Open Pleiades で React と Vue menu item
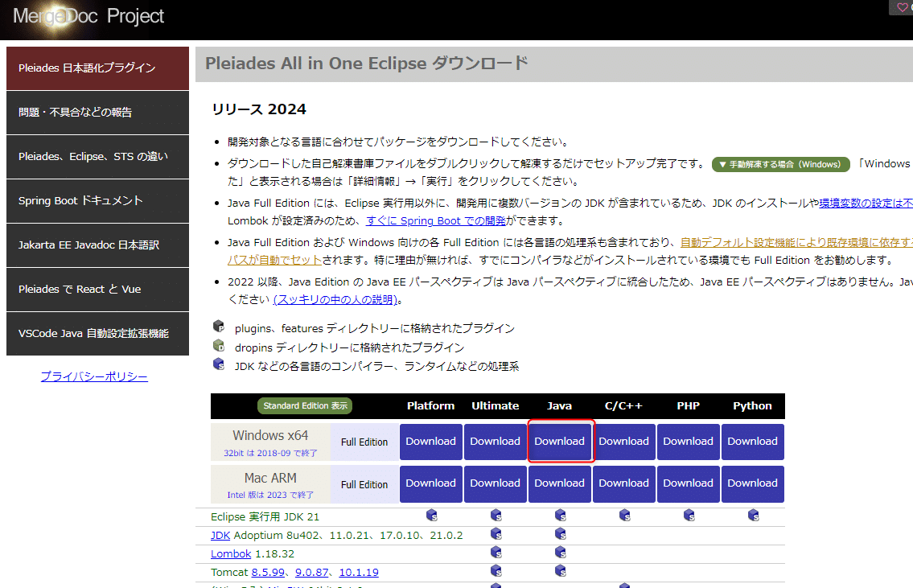The image size is (913, 588). [x=98, y=290]
